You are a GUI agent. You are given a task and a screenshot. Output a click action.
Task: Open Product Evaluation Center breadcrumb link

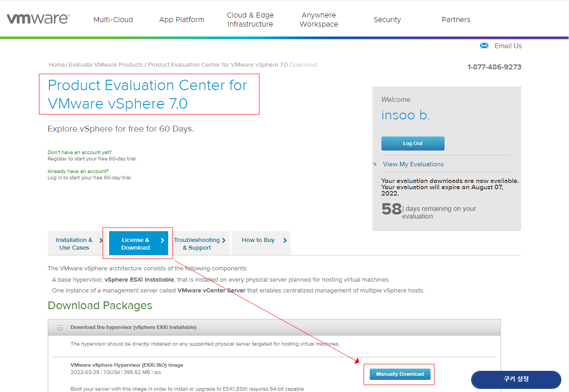(x=218, y=65)
